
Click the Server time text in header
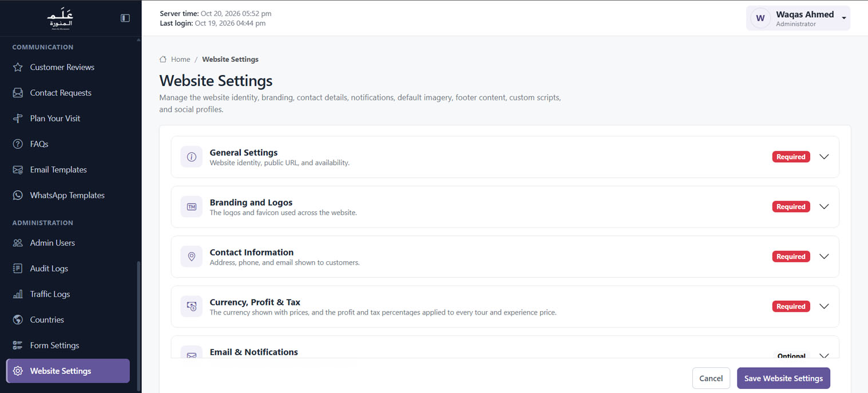pyautogui.click(x=216, y=13)
